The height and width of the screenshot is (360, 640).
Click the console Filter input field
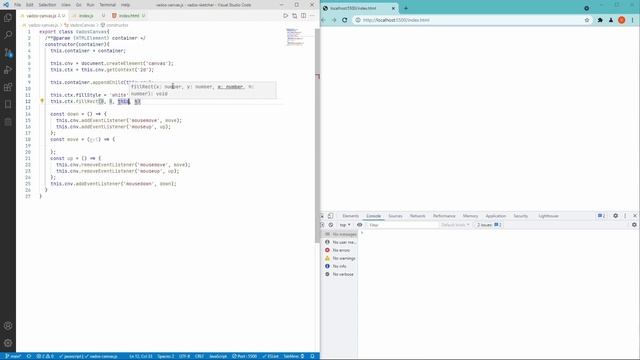point(402,225)
